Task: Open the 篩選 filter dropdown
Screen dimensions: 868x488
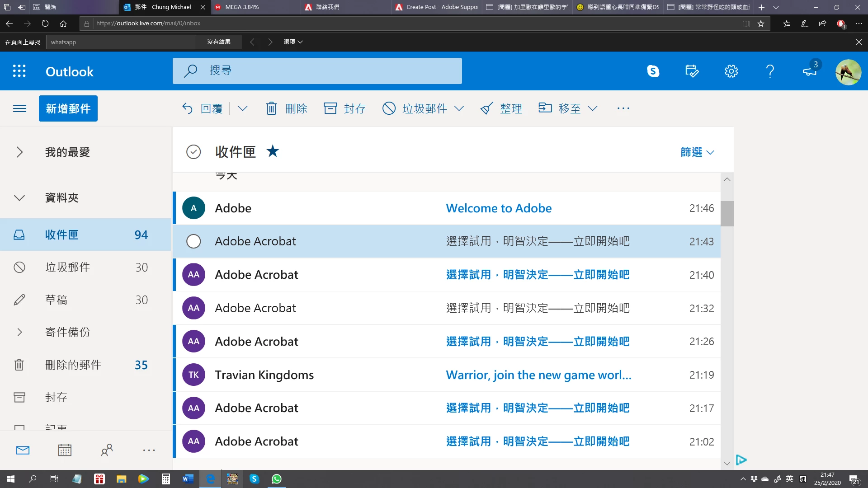Action: click(698, 152)
